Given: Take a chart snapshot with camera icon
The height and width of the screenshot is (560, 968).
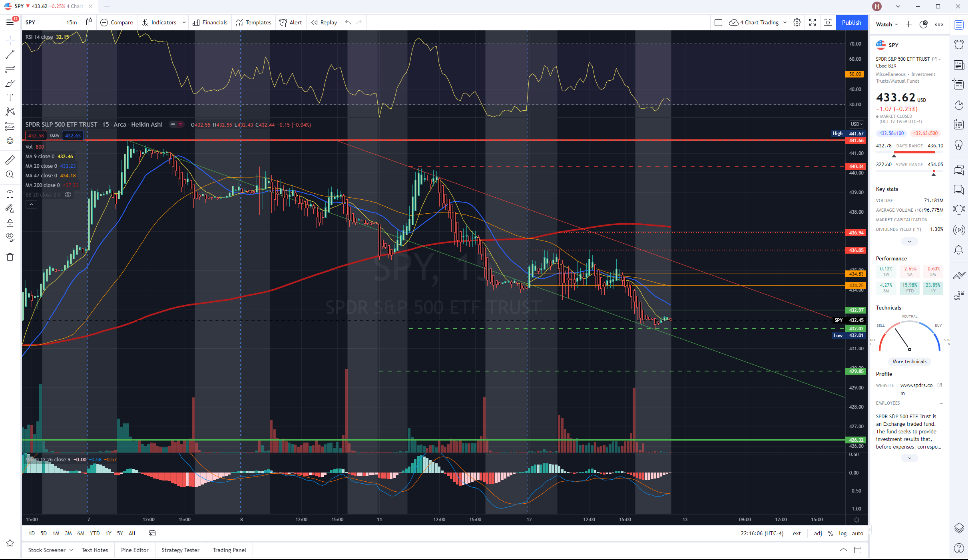Looking at the screenshot, I should click(828, 22).
